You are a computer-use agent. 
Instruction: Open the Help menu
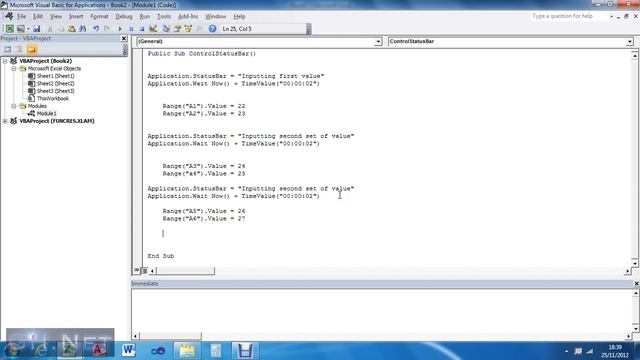[239, 16]
